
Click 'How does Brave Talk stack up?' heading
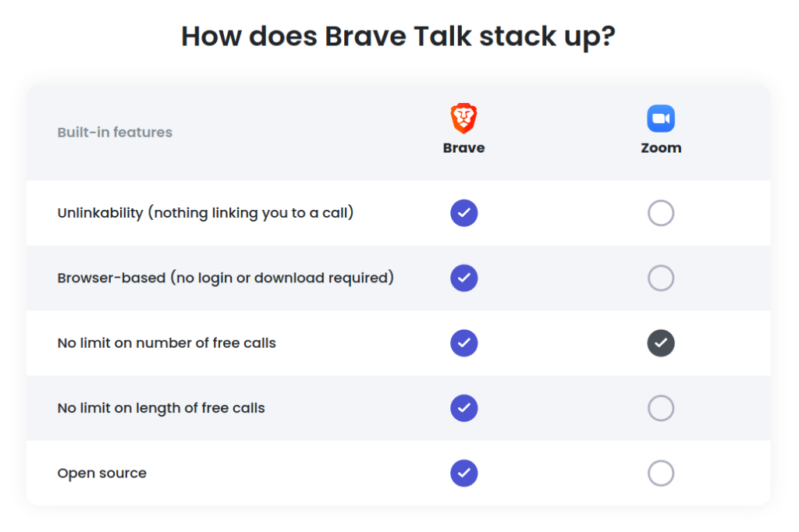click(399, 37)
